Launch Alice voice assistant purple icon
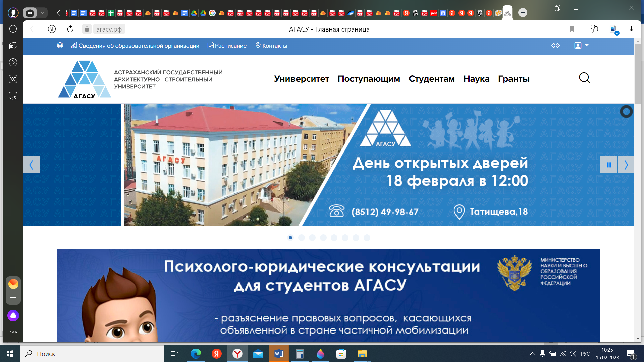 13,315
